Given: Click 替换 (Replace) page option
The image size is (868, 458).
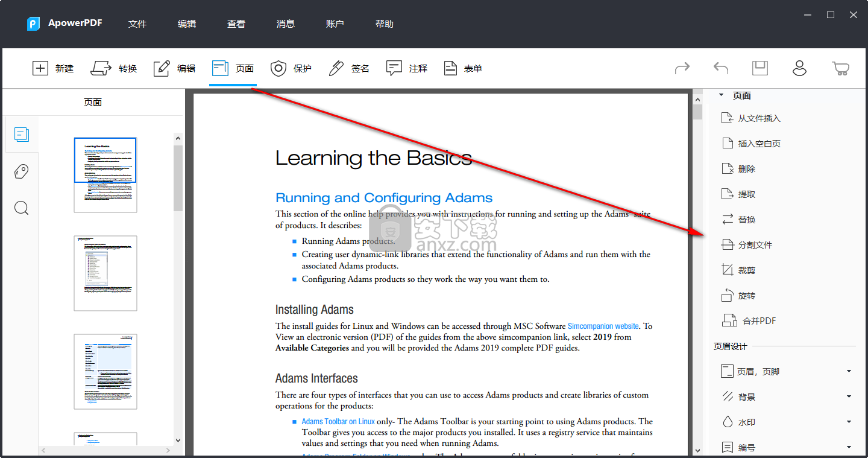Looking at the screenshot, I should [x=738, y=220].
